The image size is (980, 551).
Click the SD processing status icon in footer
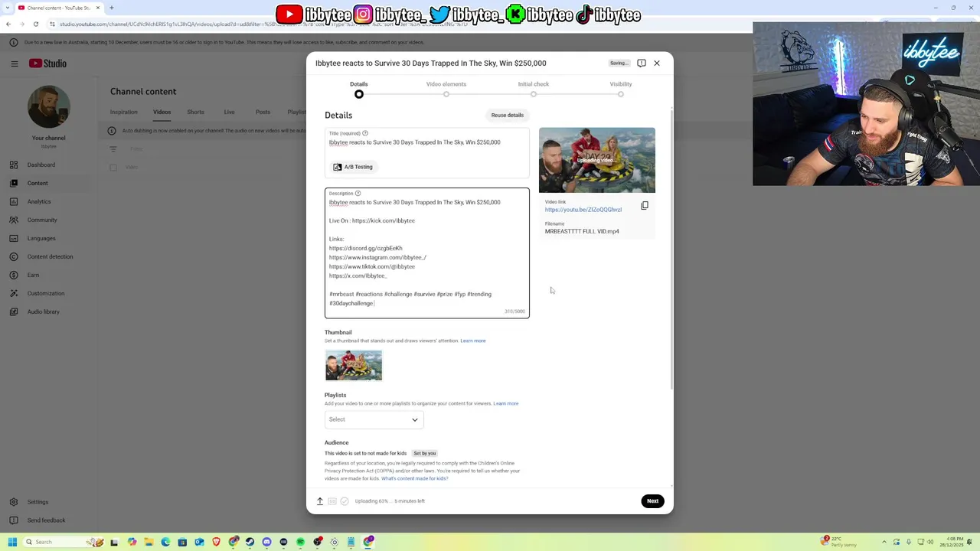coord(332,501)
